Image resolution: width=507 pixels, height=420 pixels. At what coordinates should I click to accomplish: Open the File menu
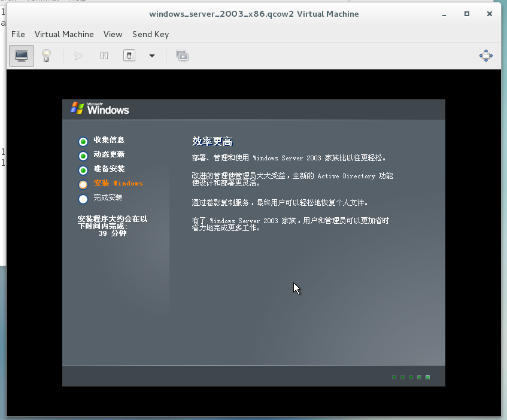point(18,34)
